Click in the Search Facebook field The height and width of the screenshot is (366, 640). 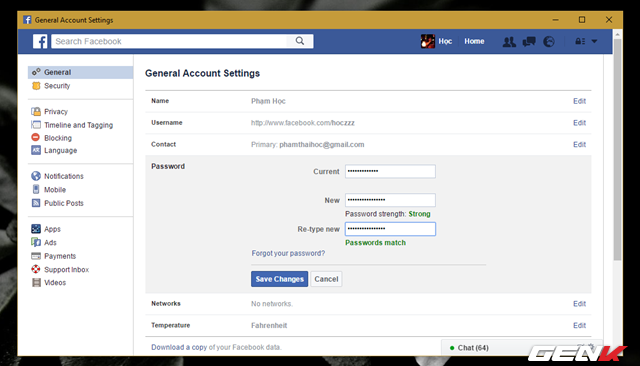(169, 41)
